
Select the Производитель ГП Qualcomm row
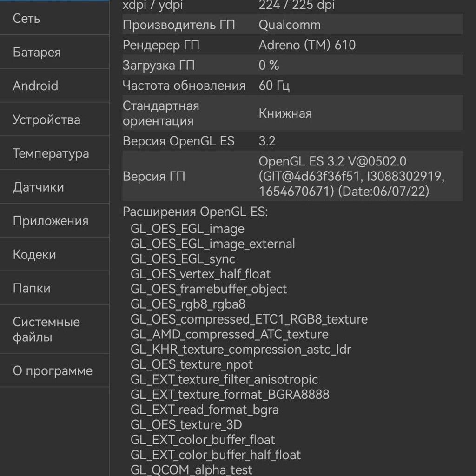(x=293, y=25)
